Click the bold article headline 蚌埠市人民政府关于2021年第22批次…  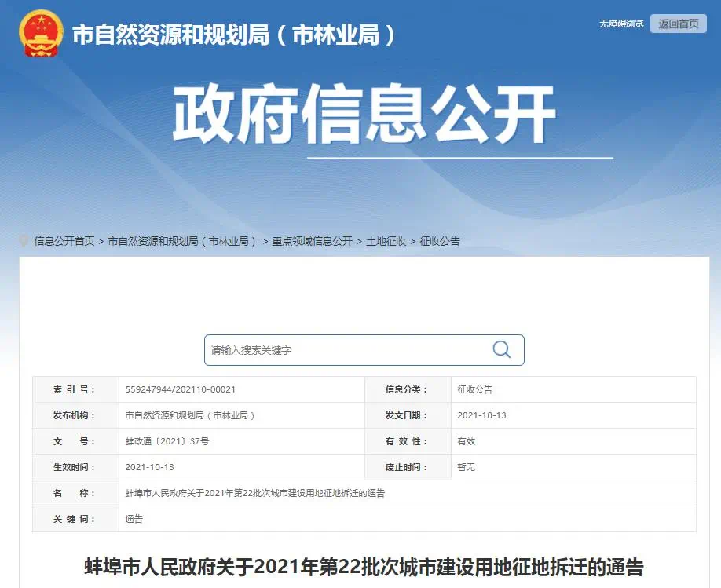(364, 567)
